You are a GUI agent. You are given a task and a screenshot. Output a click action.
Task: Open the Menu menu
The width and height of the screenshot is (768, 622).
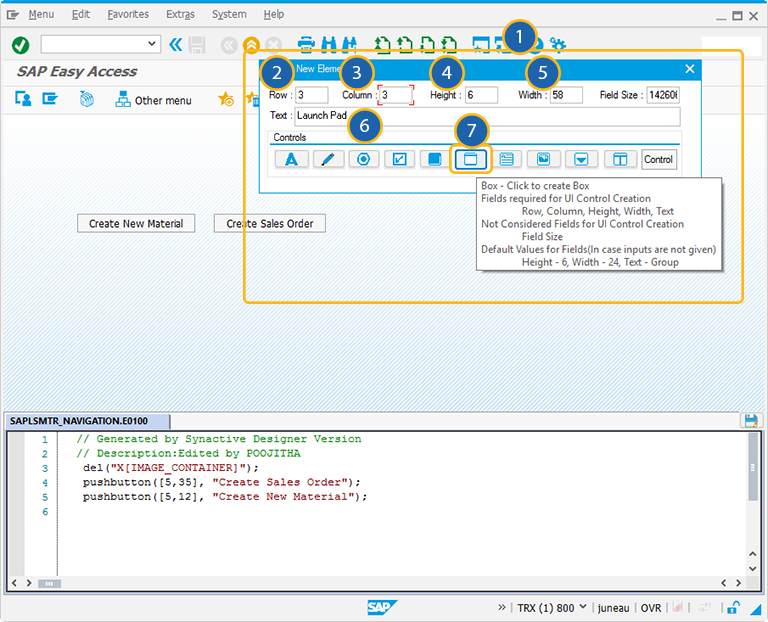pos(41,15)
